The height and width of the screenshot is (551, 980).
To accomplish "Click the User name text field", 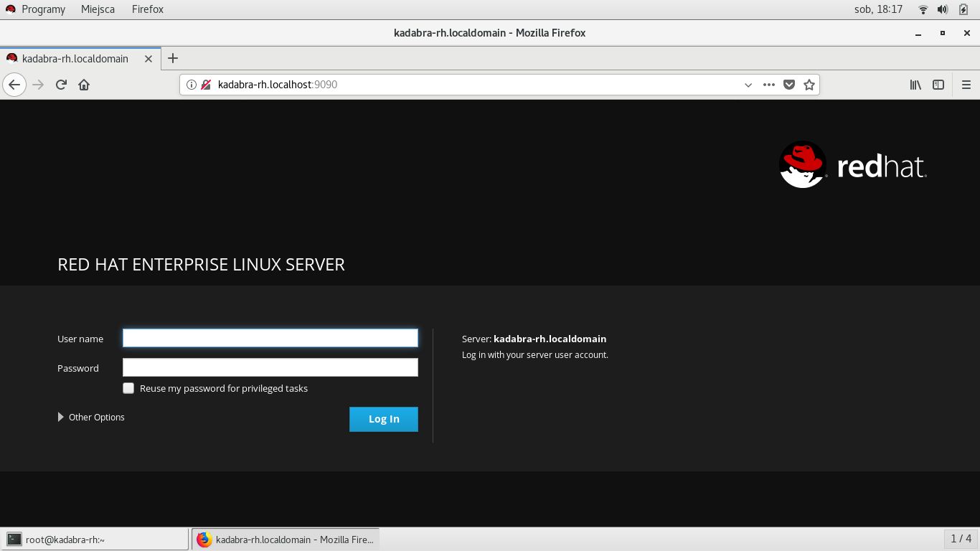I will point(270,338).
